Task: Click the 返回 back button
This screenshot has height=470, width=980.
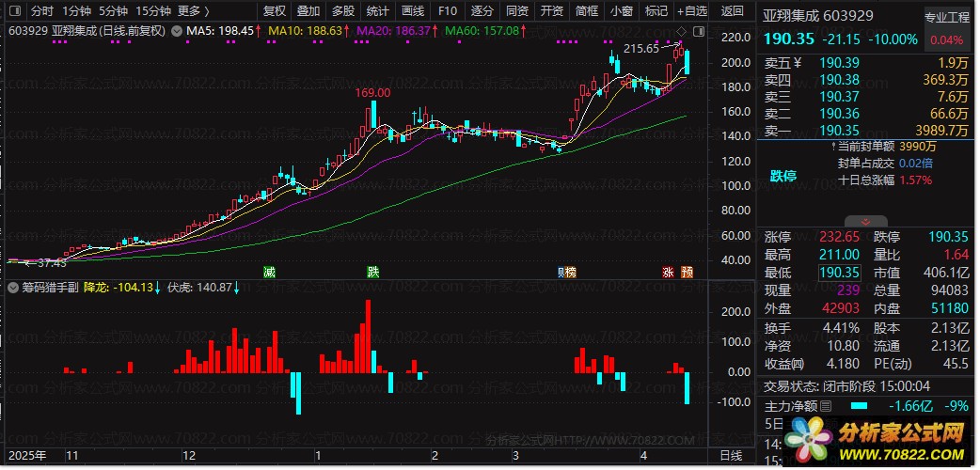Action: pos(731,11)
